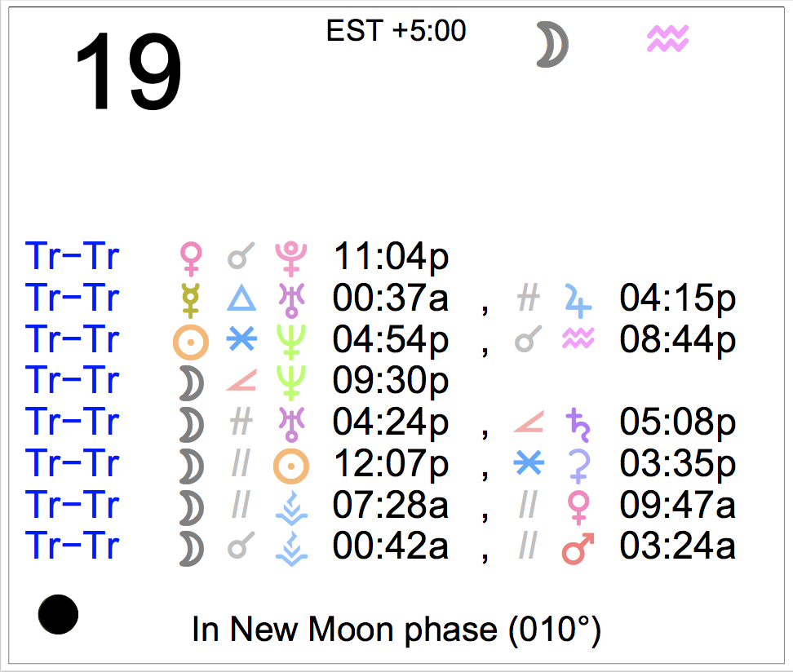Screen dimensions: 793x672
Task: Click the gray Moon icon in the header
Action: click(x=552, y=44)
